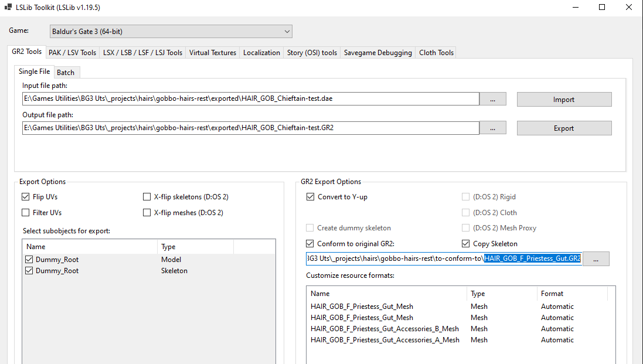Toggle Conform to original GR2 checkbox
643x364 pixels.
pyautogui.click(x=310, y=243)
